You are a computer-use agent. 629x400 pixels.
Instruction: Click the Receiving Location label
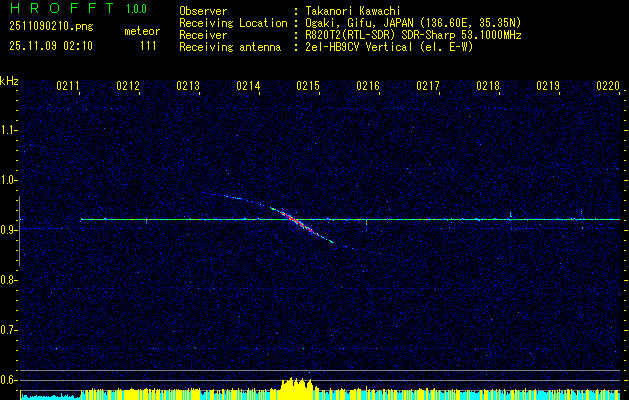point(233,23)
